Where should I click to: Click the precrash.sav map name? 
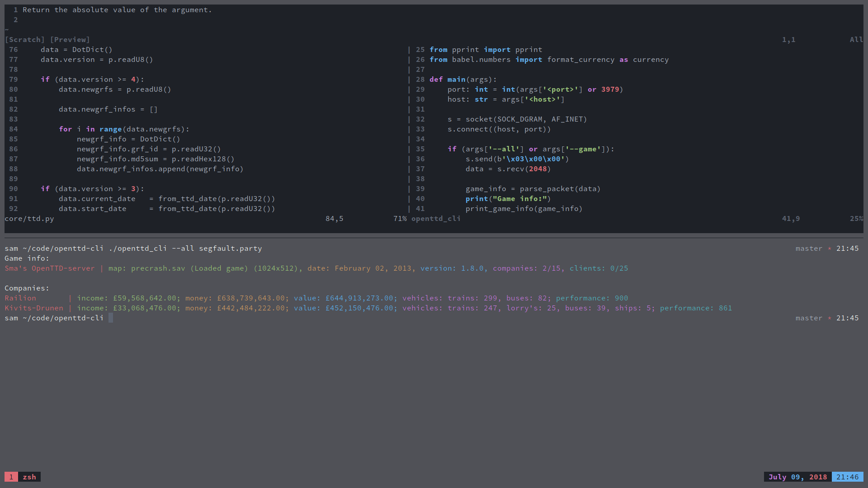click(x=158, y=268)
